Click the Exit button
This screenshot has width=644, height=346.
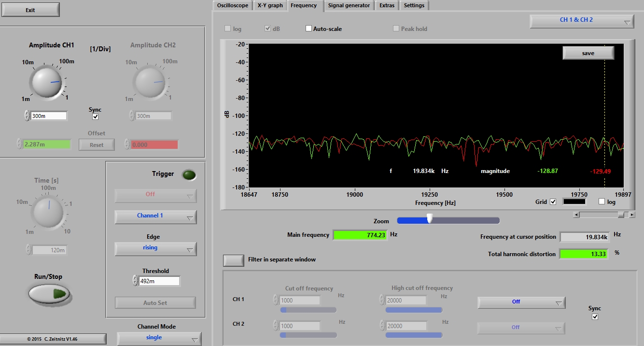coord(30,10)
